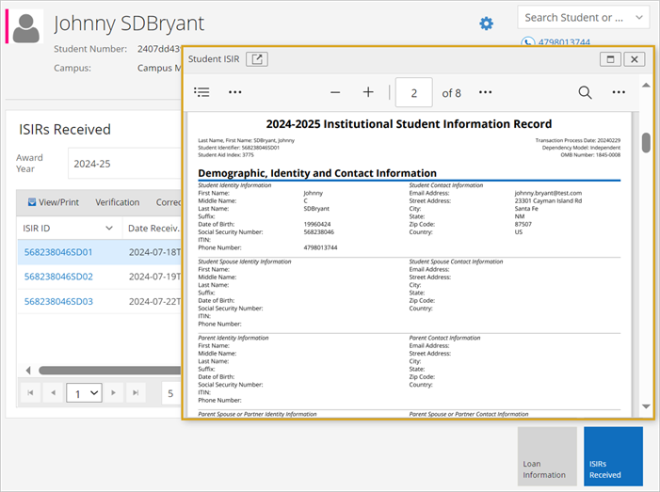The image size is (660, 492).
Task: Open the settings gear icon
Action: pos(486,23)
